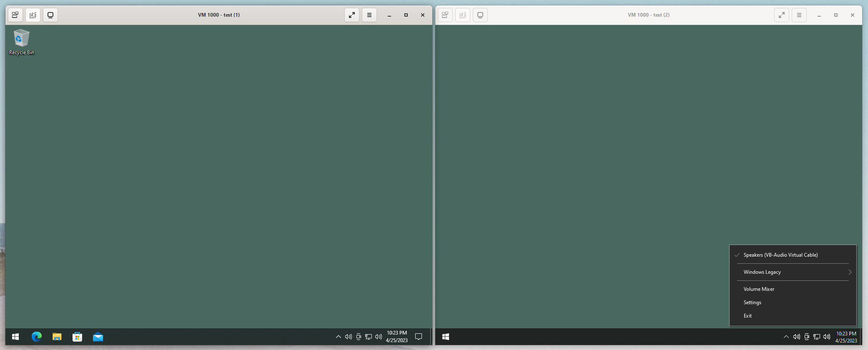The height and width of the screenshot is (350, 868).
Task: Expand the Windows Legacy submenu
Action: tap(793, 272)
